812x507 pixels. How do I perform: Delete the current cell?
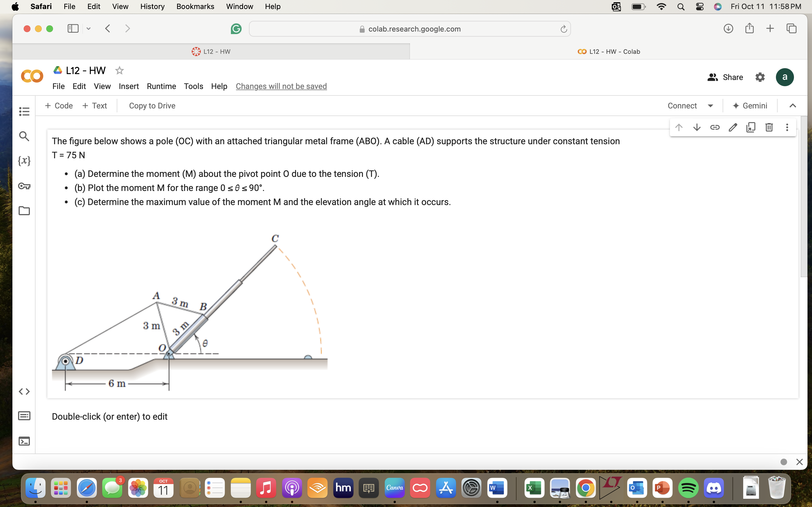pos(769,127)
